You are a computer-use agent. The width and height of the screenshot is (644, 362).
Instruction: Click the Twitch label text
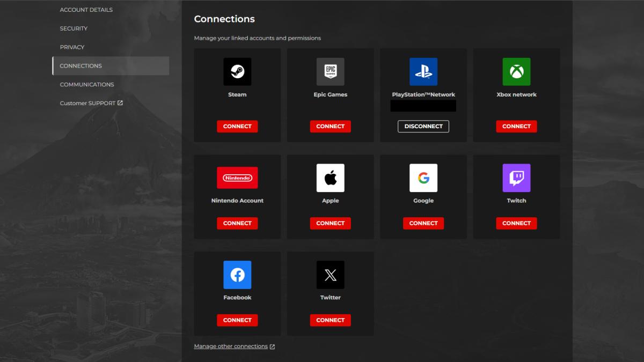(x=516, y=201)
